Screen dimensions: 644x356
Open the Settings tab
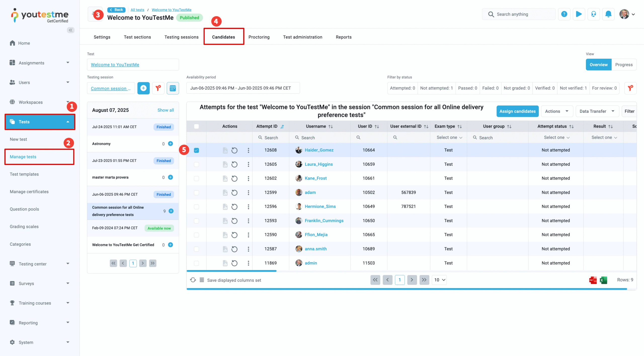tap(102, 37)
